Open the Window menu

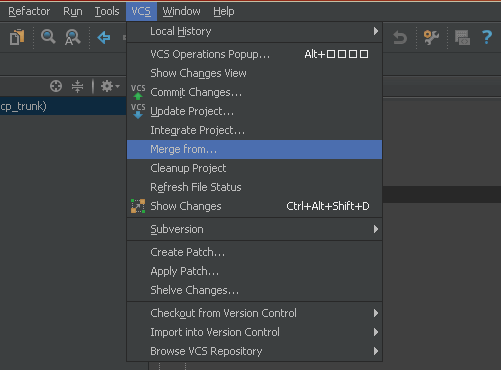click(x=182, y=11)
